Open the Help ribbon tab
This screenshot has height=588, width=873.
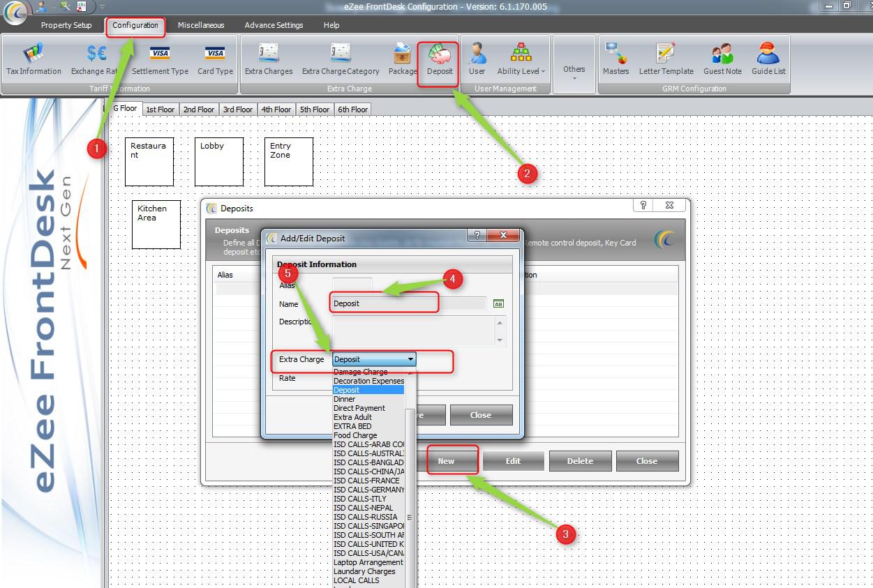(x=331, y=25)
